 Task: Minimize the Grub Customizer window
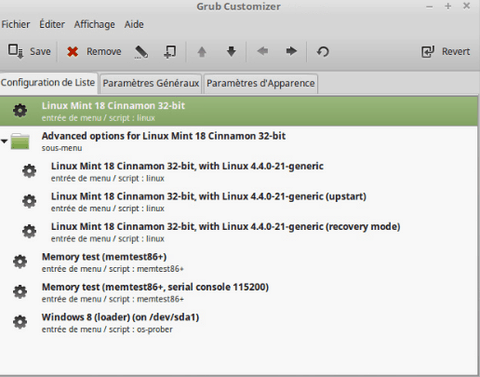[429, 7]
